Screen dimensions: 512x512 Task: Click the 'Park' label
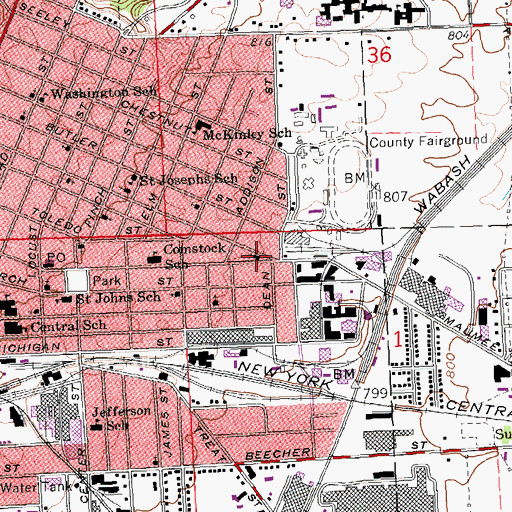(107, 280)
